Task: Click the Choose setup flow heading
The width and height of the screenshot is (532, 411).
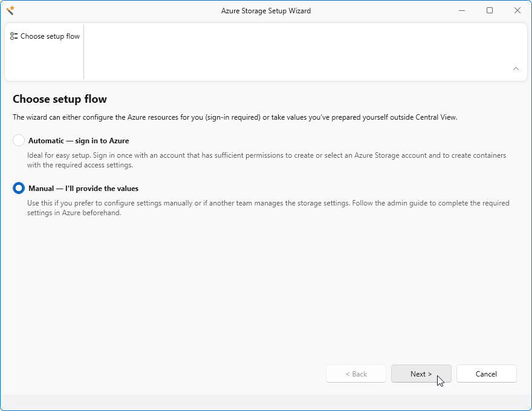Action: 60,99
